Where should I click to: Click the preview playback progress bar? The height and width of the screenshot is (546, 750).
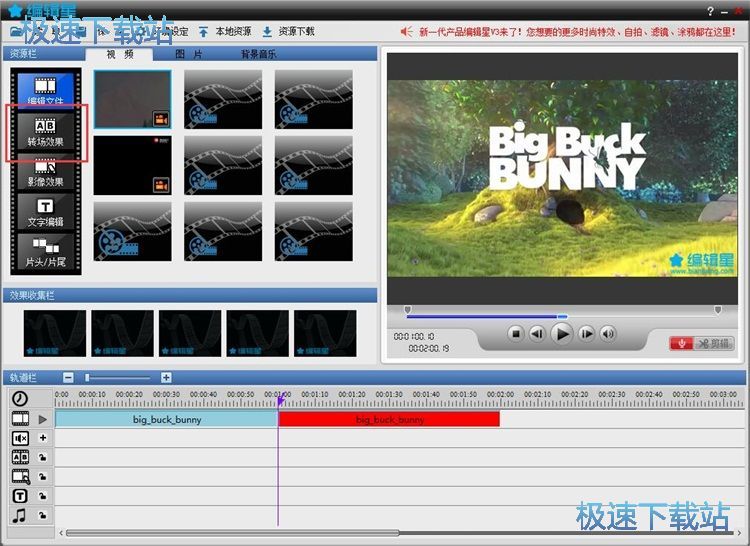click(x=562, y=316)
